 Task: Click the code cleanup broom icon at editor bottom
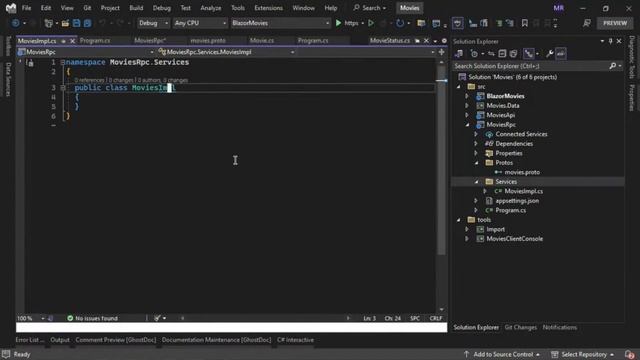pyautogui.click(x=157, y=318)
